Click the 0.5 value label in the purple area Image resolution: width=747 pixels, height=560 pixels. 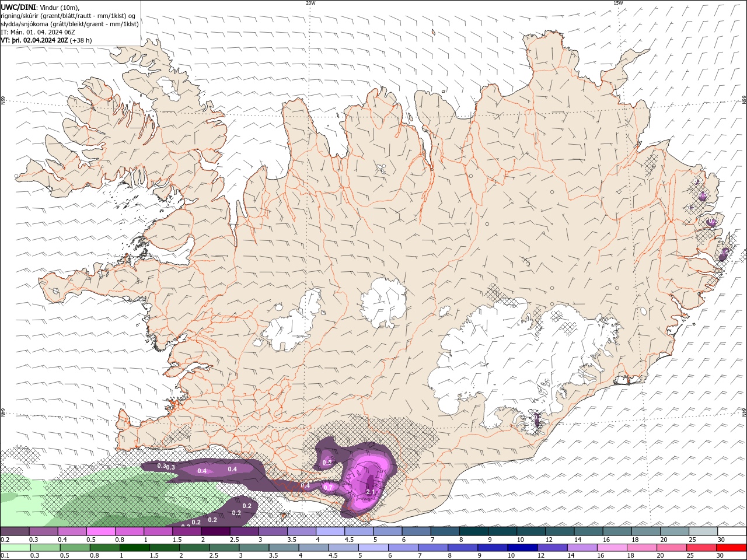pyautogui.click(x=327, y=463)
